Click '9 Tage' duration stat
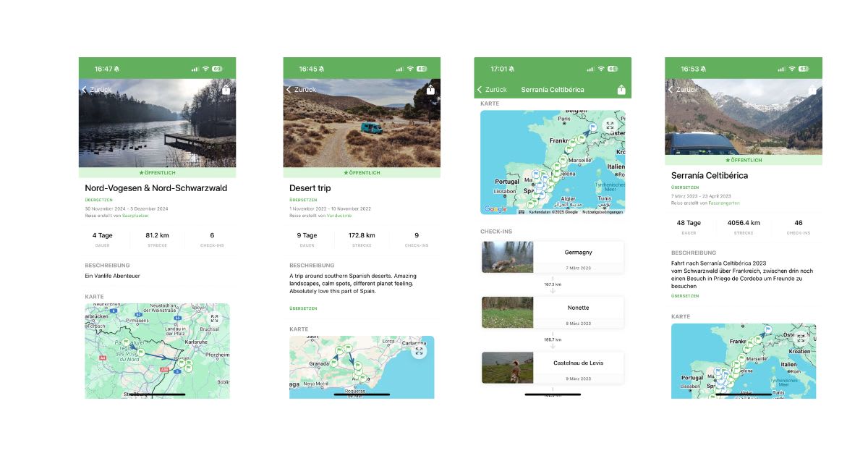Screen dimensions: 868x456 point(309,235)
